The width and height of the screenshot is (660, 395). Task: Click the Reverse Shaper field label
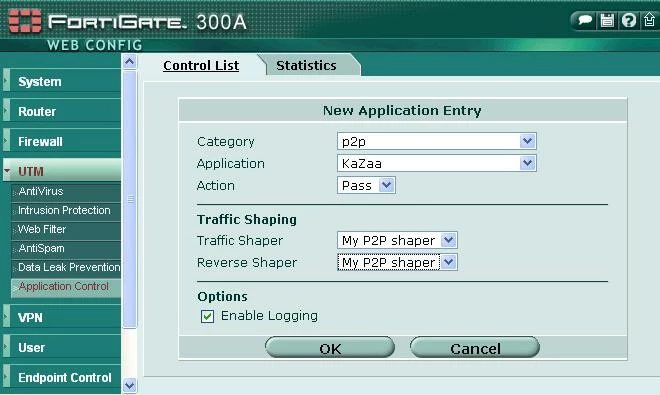coord(247,262)
